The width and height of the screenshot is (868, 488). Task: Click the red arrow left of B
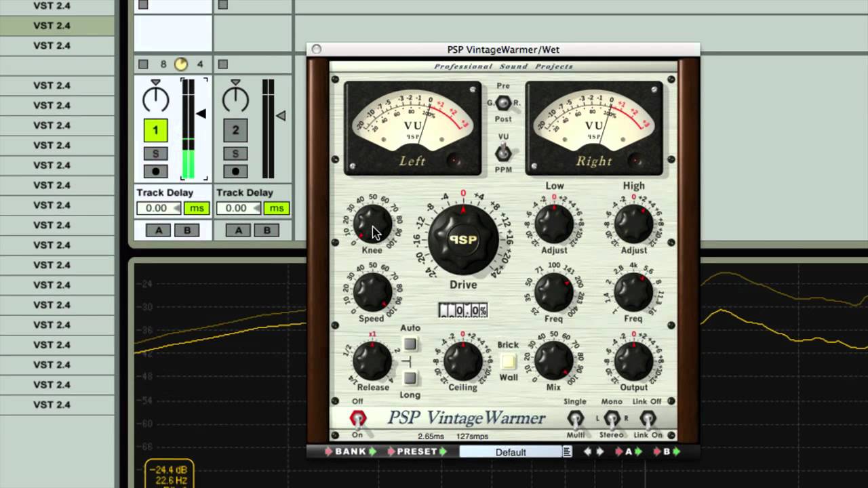[x=657, y=451]
